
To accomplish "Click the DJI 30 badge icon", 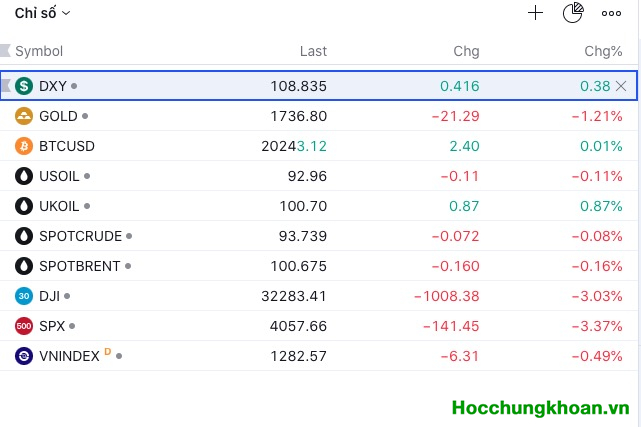I will point(24,296).
